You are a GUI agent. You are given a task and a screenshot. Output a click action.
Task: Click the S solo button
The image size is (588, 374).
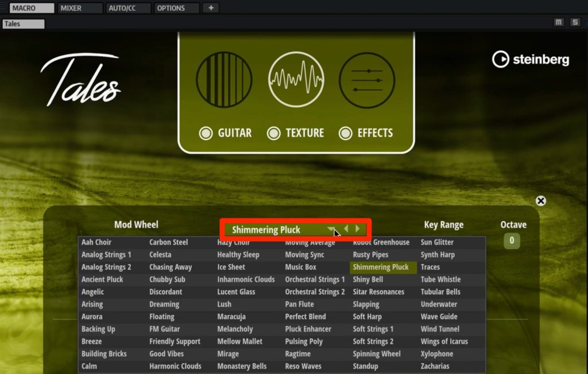[574, 22]
